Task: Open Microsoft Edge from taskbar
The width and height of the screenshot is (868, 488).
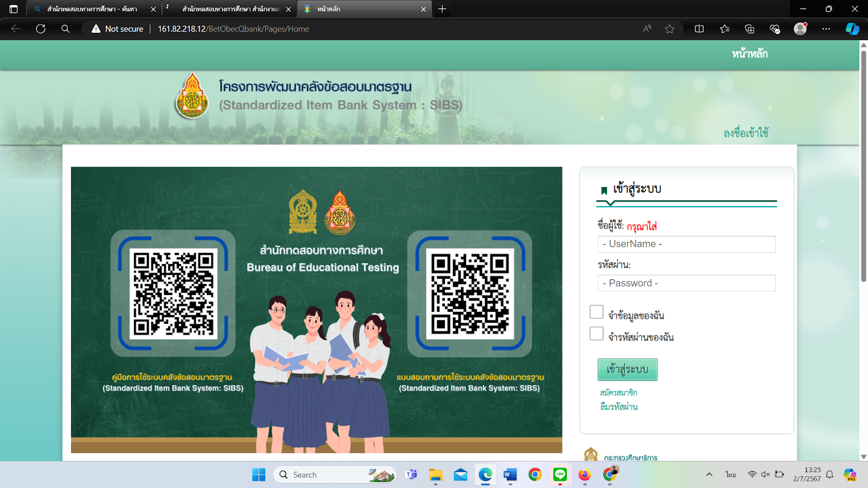Action: tap(485, 475)
